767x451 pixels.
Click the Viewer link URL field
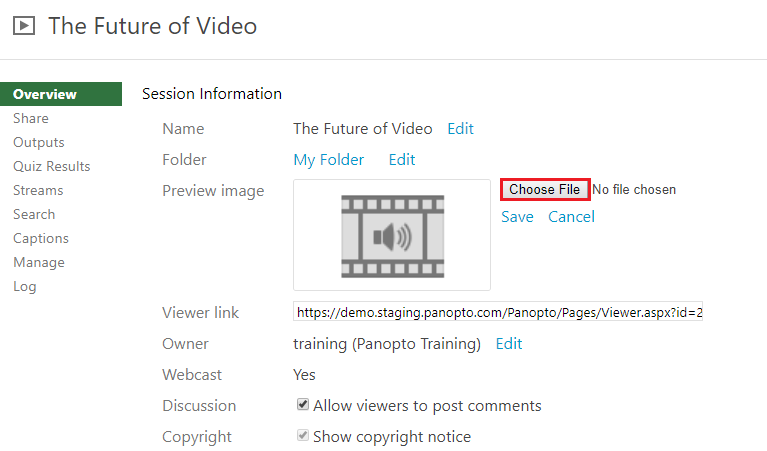point(498,312)
